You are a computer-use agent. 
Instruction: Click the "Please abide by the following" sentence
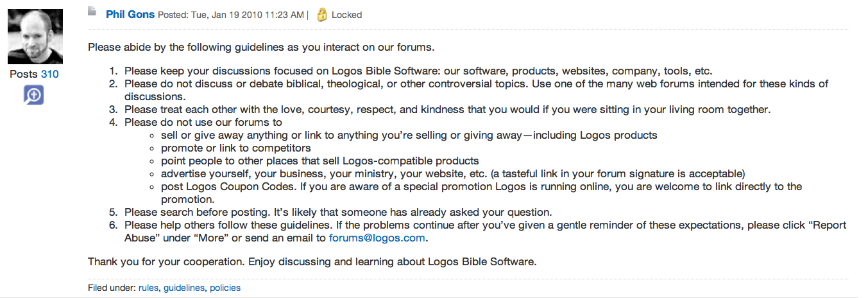261,47
